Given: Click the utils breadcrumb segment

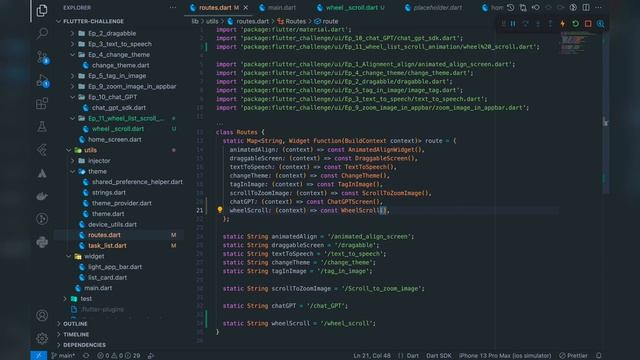Looking at the screenshot, I should (x=212, y=21).
